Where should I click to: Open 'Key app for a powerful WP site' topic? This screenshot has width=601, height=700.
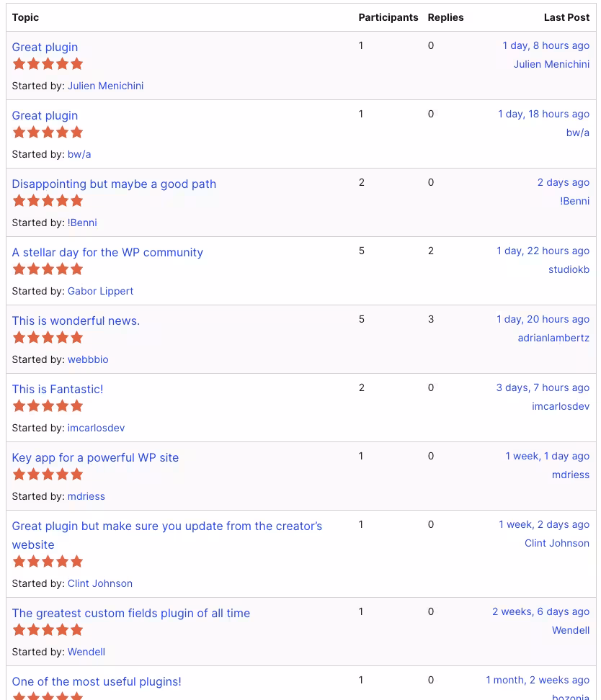pos(95,457)
